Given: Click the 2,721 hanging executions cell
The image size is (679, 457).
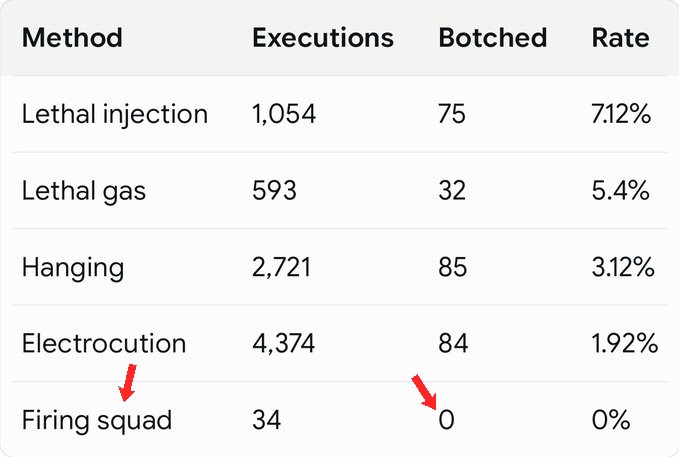Looking at the screenshot, I should (281, 267).
